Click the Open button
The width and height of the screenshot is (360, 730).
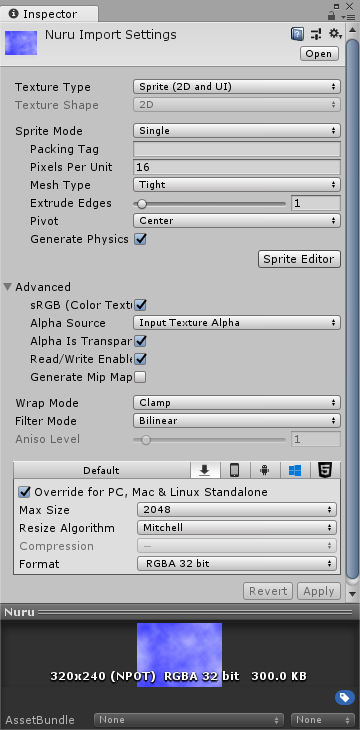coord(319,54)
